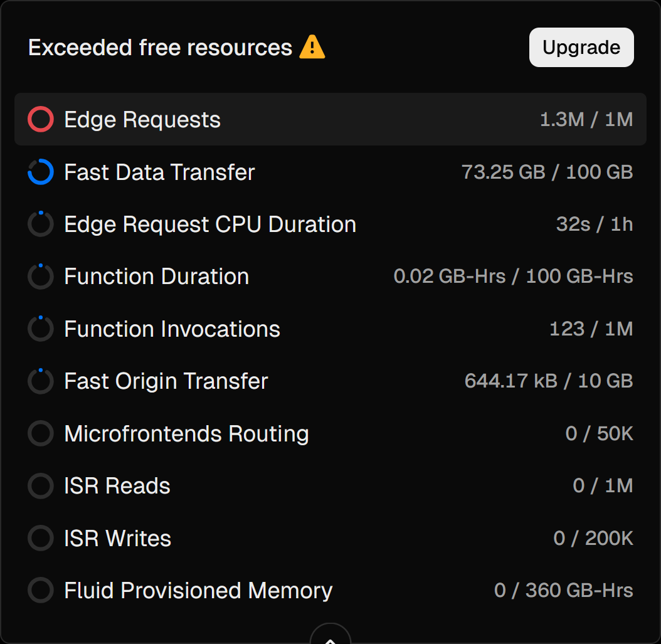Collapse the usage list with bottom chevron
The height and width of the screenshot is (644, 661).
pos(330,636)
